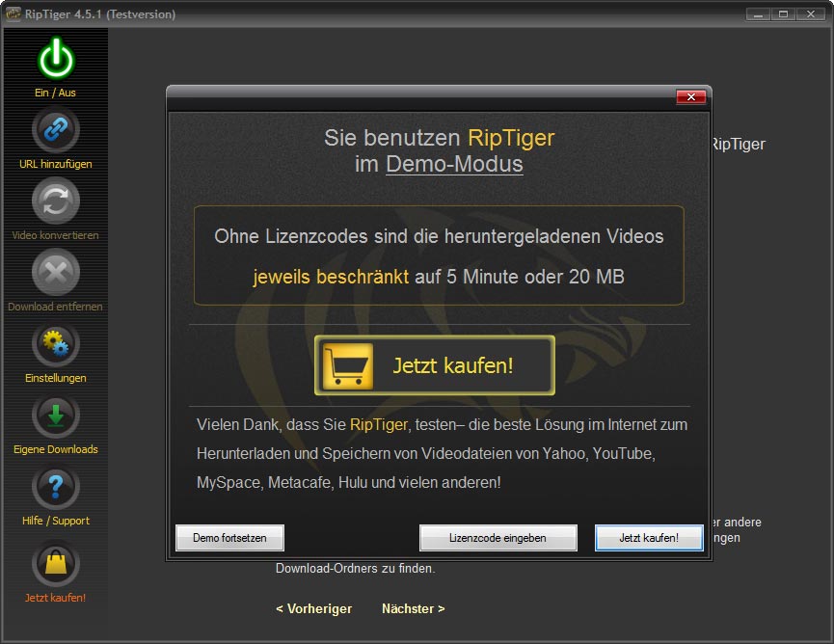Click the 'jeweils beschränkt' highlighted text
The image size is (834, 644).
[x=331, y=277]
